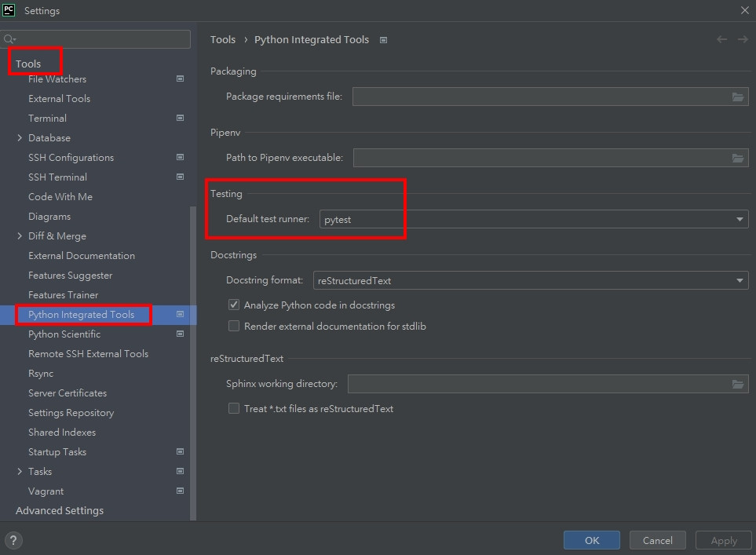Click the project-level icon beside Vagrant
This screenshot has width=756, height=555.
point(180,491)
